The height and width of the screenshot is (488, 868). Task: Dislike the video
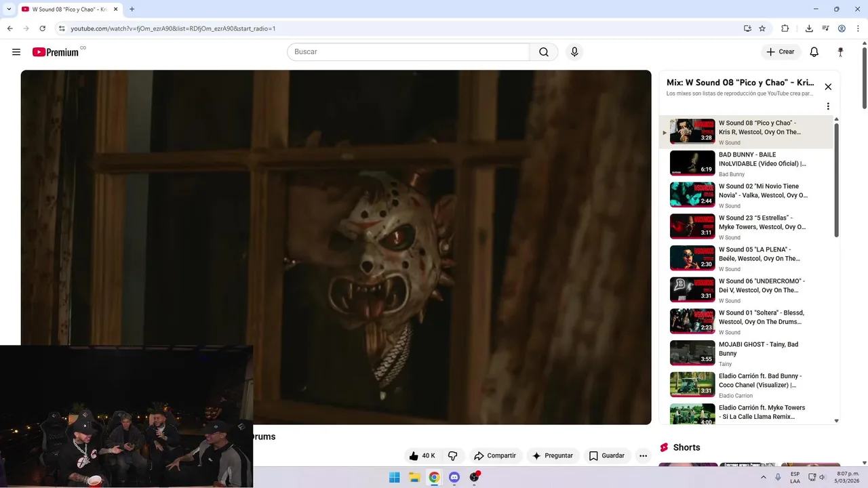coord(453,456)
